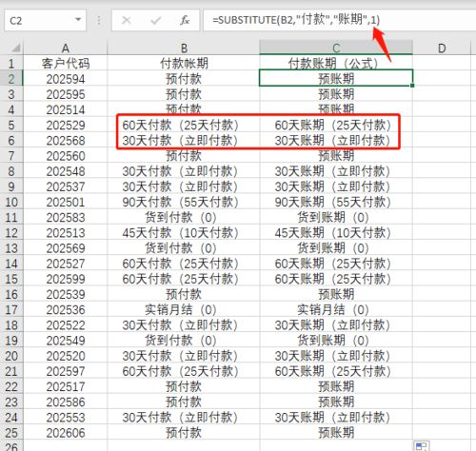Viewport: 476px width, 451px height.
Task: Select row 5 header
Action: pyautogui.click(x=11, y=125)
